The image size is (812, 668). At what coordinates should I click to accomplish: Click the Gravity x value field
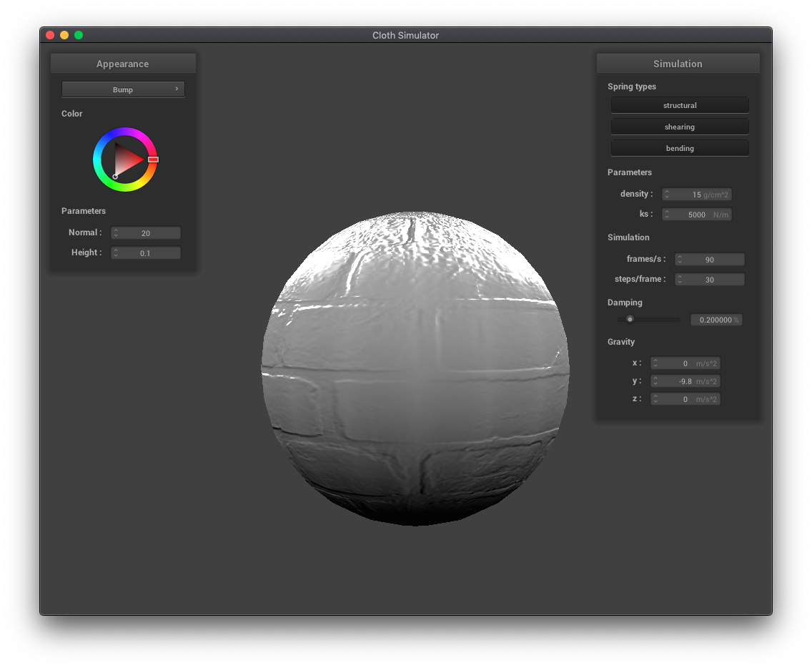coord(685,363)
